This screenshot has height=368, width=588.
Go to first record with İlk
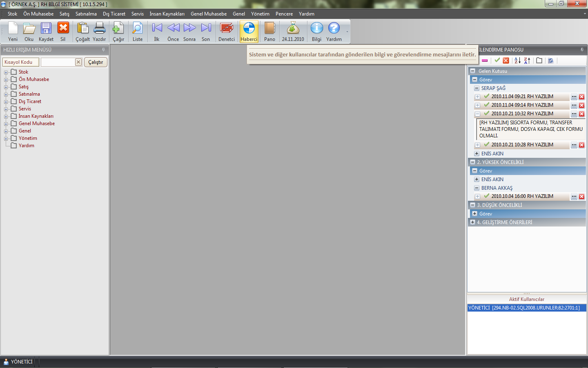coord(157,31)
